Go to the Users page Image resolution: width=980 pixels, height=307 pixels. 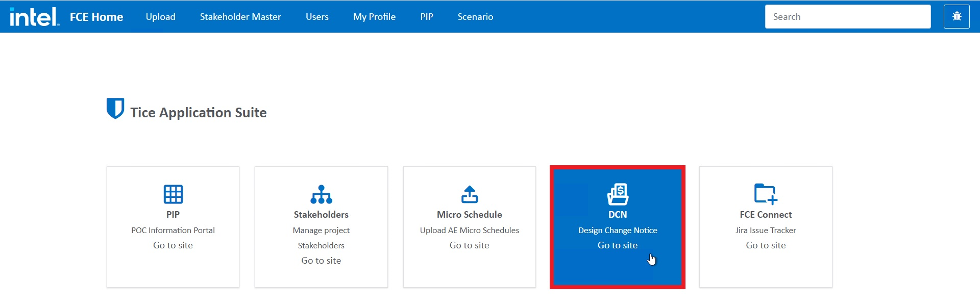tap(317, 17)
